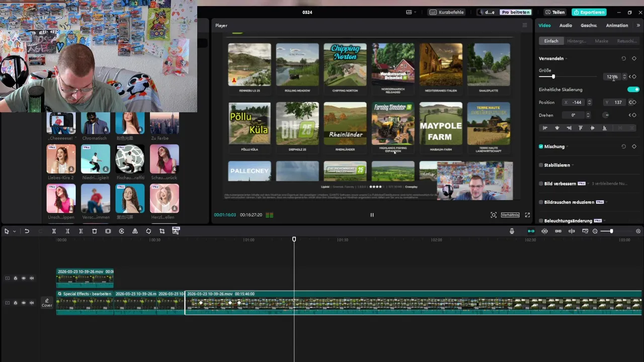644x362 pixels.
Task: Click the undo arrow in timeline toolbar
Action: coord(27,231)
